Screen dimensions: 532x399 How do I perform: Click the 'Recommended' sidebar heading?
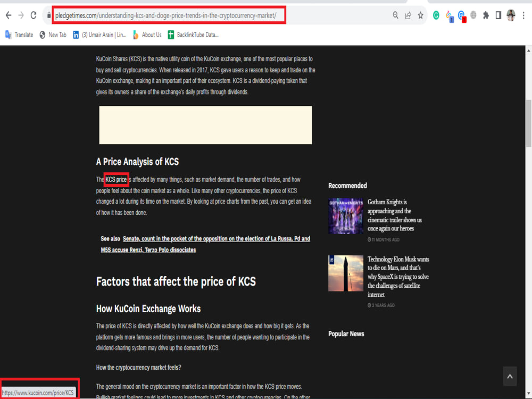pyautogui.click(x=347, y=186)
